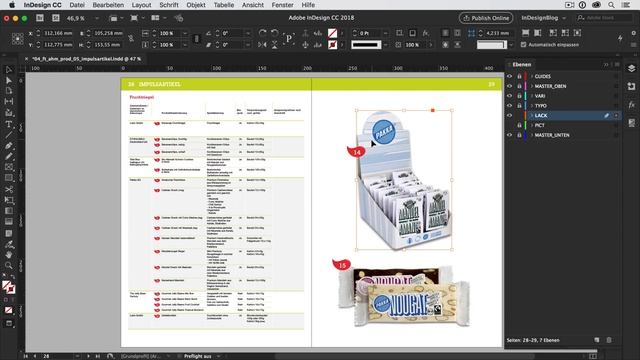Open the Bearbeiten menu
This screenshot has height=360, width=640.
108,5
